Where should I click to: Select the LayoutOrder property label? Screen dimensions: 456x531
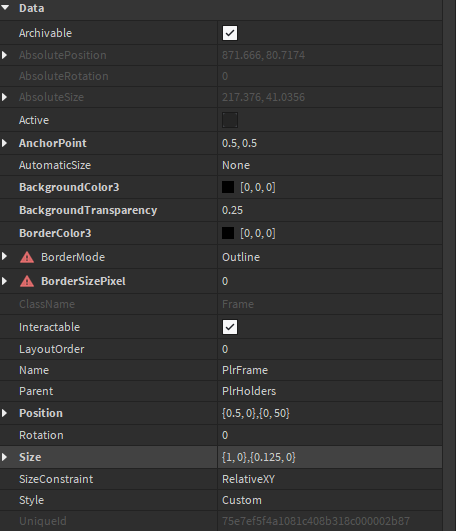51,349
